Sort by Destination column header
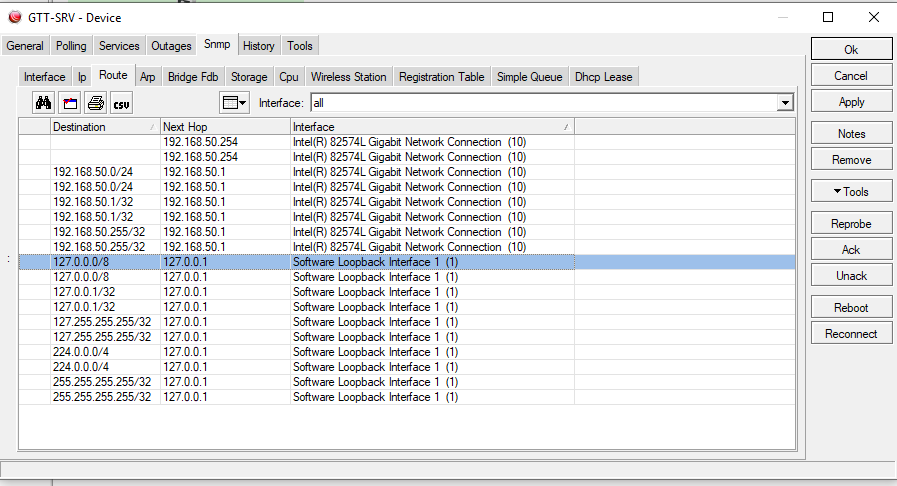Image resolution: width=897 pixels, height=486 pixels. click(105, 127)
